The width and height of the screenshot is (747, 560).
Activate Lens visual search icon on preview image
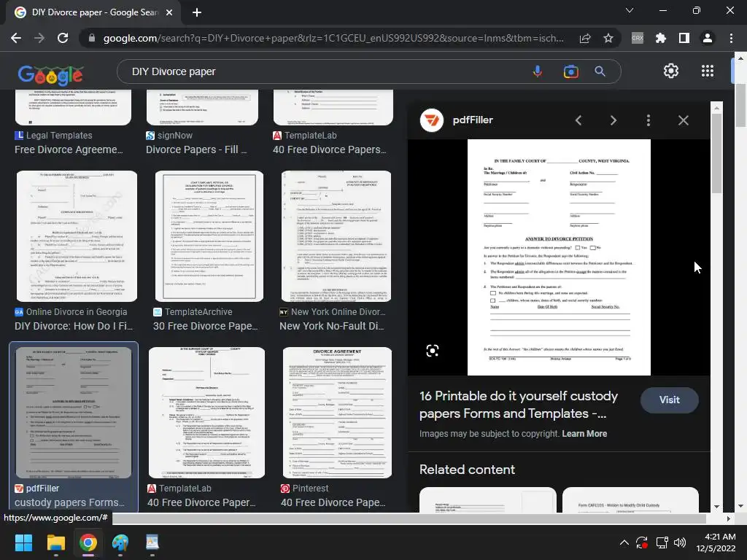point(432,351)
